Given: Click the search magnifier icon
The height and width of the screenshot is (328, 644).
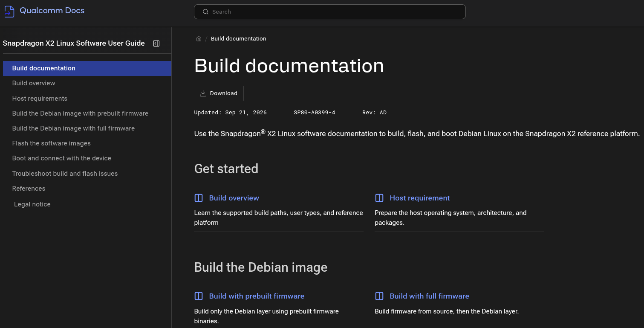Looking at the screenshot, I should pyautogui.click(x=205, y=12).
